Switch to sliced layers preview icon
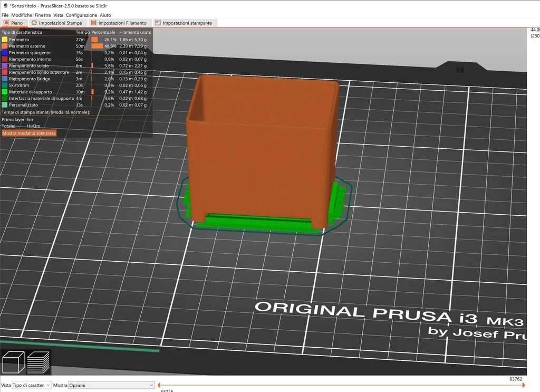This screenshot has height=392, width=540. pos(38,362)
